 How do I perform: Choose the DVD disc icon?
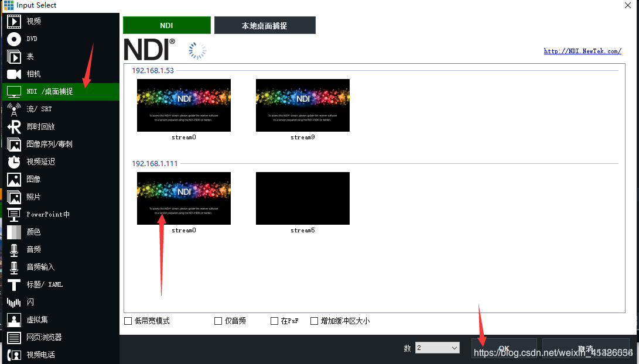coord(14,39)
